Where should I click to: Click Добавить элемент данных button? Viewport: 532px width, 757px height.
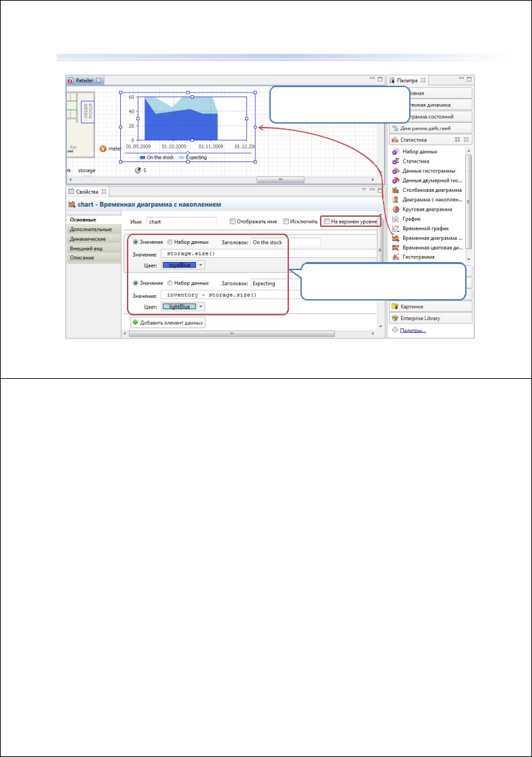coord(168,323)
